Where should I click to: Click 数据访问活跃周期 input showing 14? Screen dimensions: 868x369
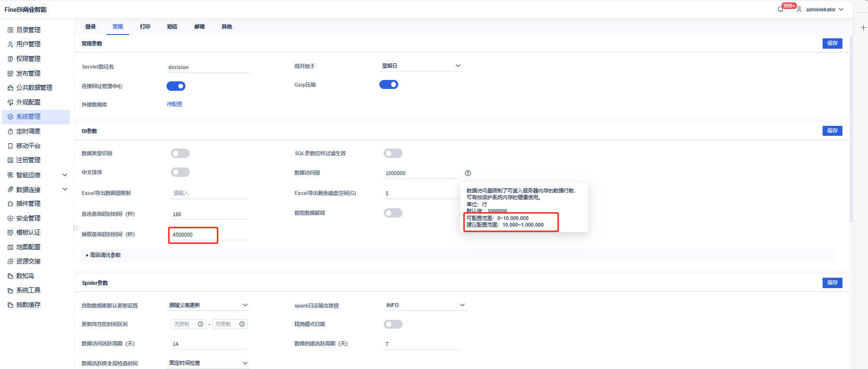209,344
